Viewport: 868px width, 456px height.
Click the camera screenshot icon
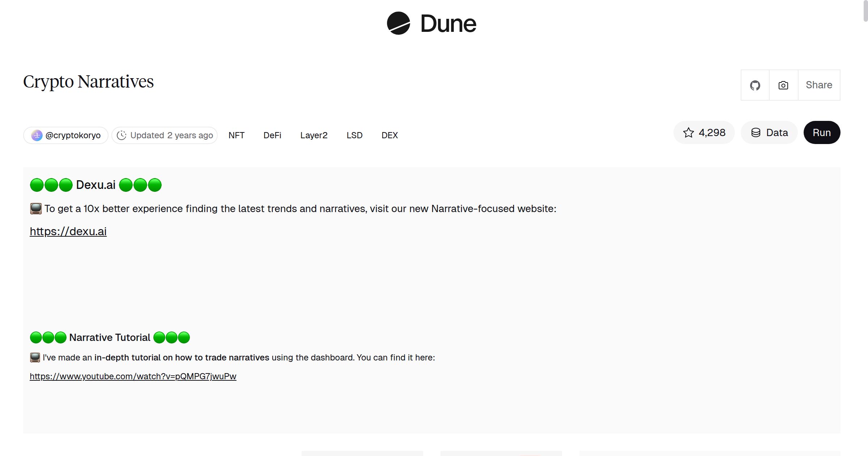pos(783,85)
